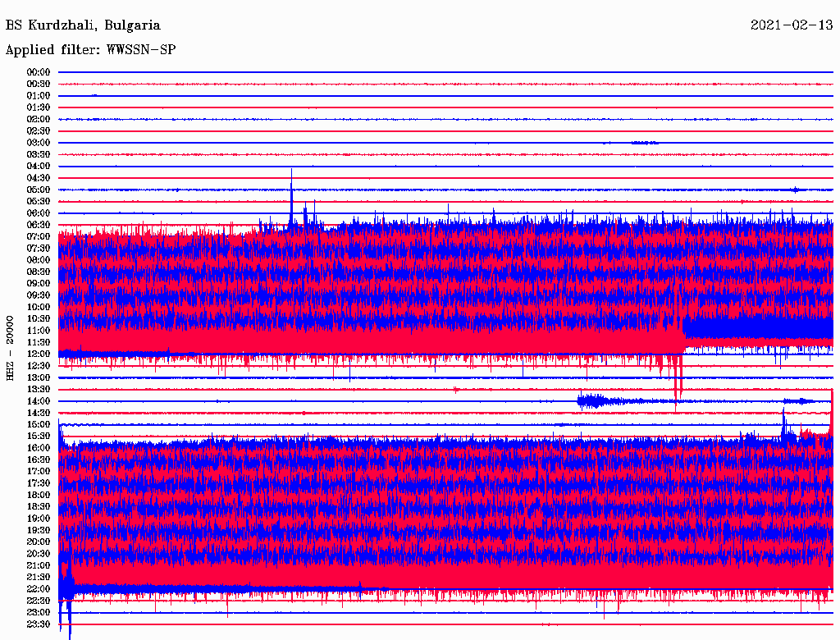This screenshot has height=640, width=840.
Task: Click the 2021-02-13 date label
Action: [792, 25]
